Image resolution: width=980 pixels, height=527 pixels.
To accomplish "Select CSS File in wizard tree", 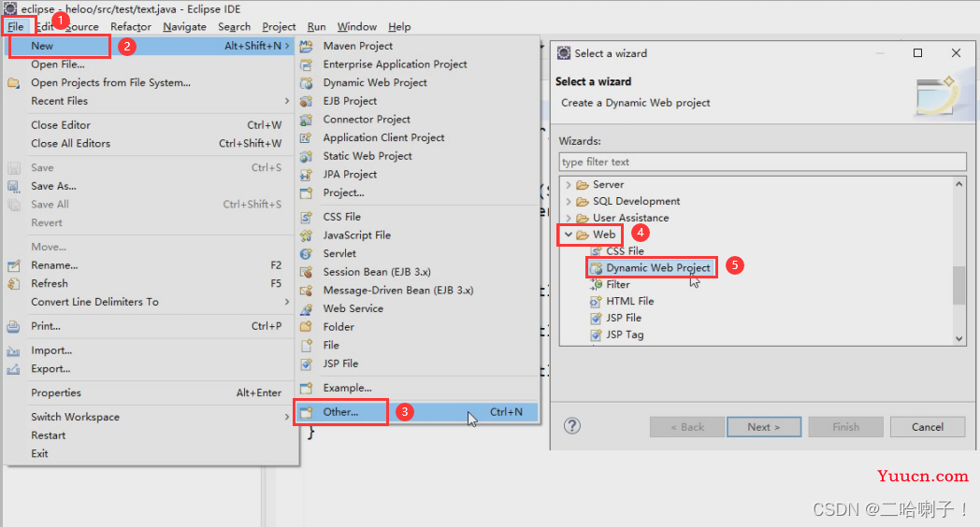I will (x=625, y=251).
